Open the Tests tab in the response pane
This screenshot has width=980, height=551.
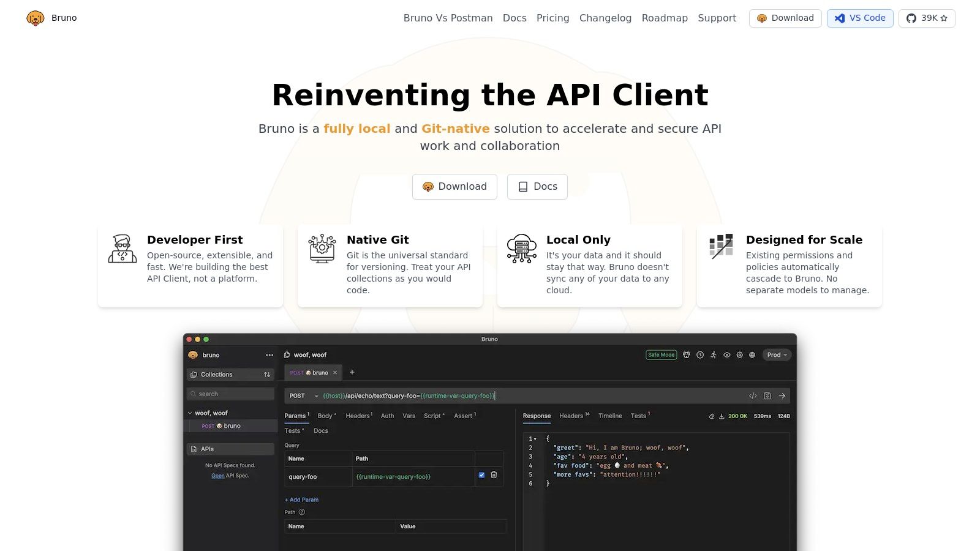641,416
